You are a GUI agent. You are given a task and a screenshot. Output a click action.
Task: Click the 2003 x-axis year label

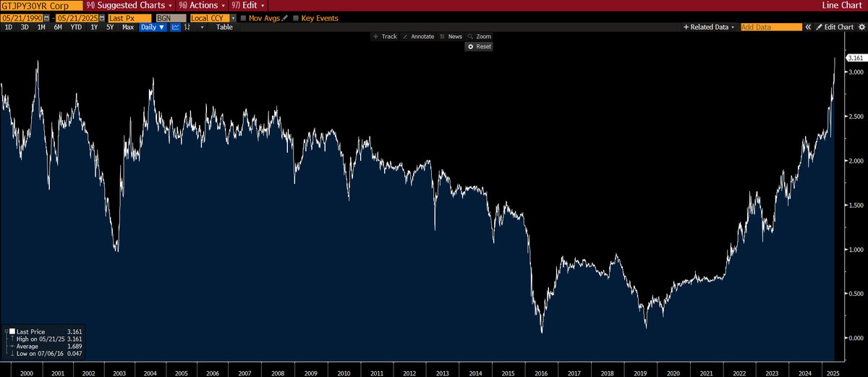119,373
